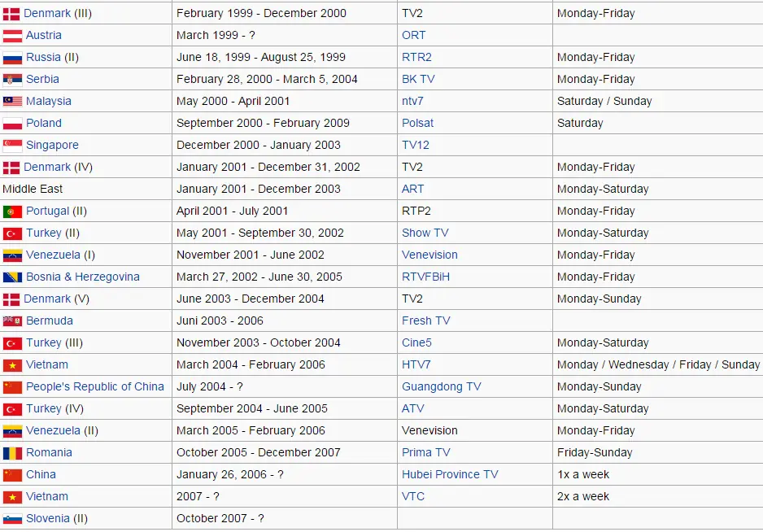
Task: Click the flag in the Vietnam VTC row
Action: coord(12,497)
